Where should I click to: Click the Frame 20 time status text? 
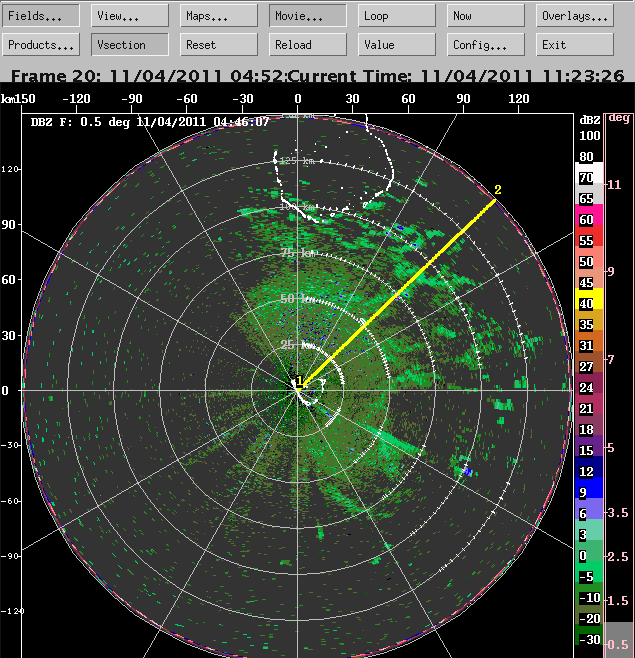click(148, 76)
